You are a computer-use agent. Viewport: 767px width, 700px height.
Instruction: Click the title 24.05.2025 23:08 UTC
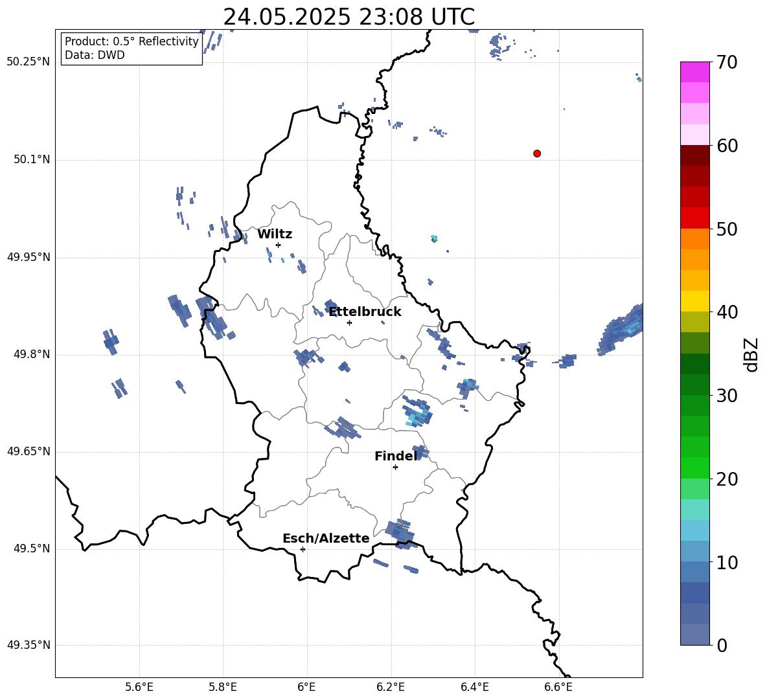[x=349, y=17]
